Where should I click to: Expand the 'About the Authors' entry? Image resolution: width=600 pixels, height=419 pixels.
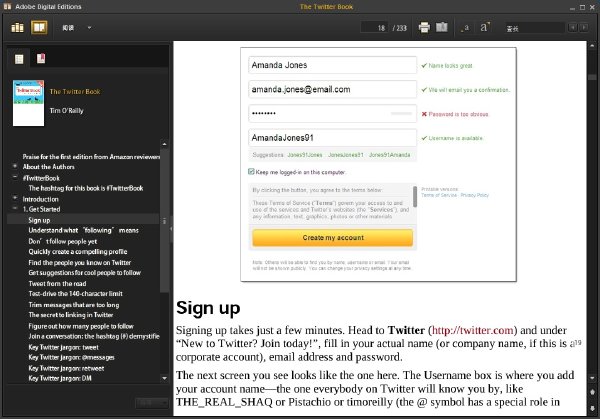tap(15, 166)
